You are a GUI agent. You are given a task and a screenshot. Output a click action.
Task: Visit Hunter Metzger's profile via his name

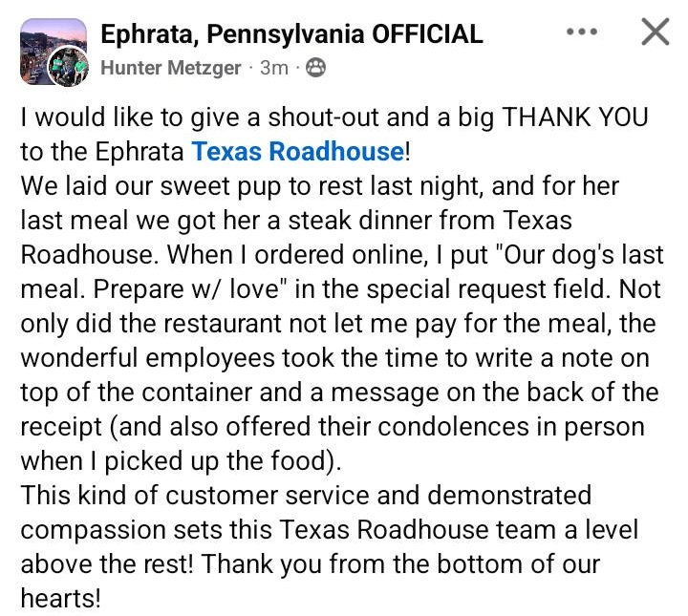click(172, 68)
